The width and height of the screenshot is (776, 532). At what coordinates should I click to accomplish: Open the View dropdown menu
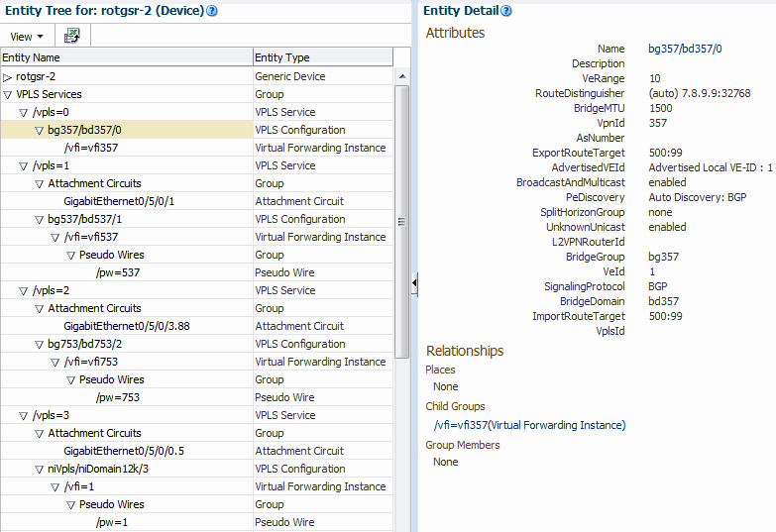click(27, 37)
